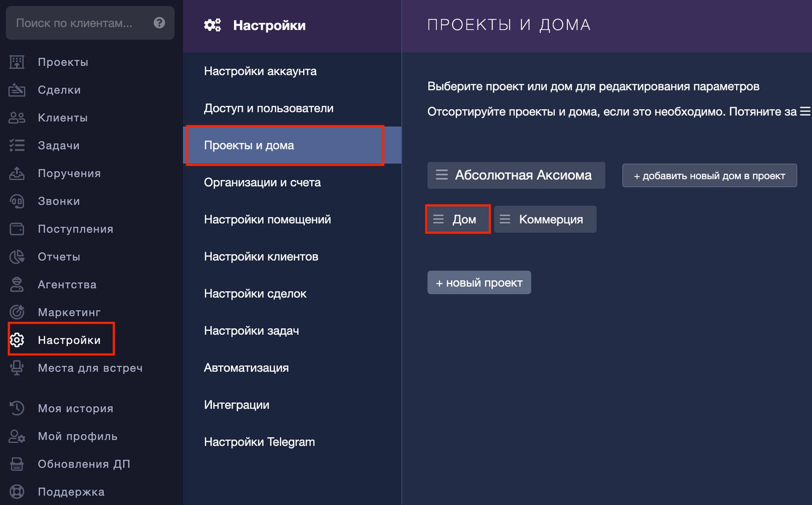The height and width of the screenshot is (505, 812).
Task: Click drag handle of Абсолютная Аксиома project
Action: click(x=442, y=175)
